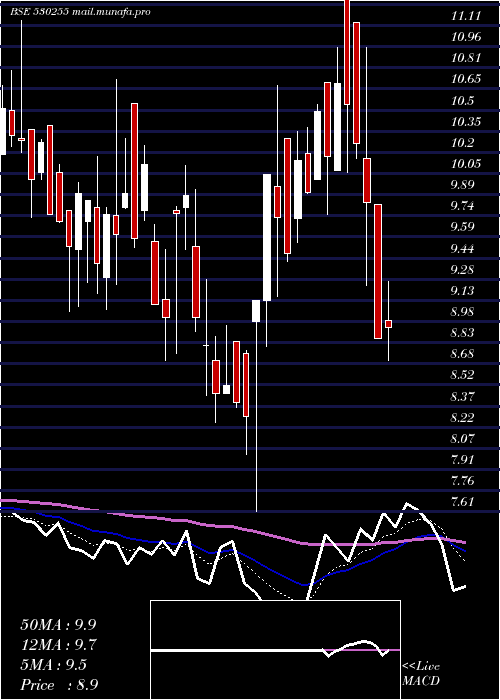
Task: Pick the 8.22 price level label
Action: 463,418
